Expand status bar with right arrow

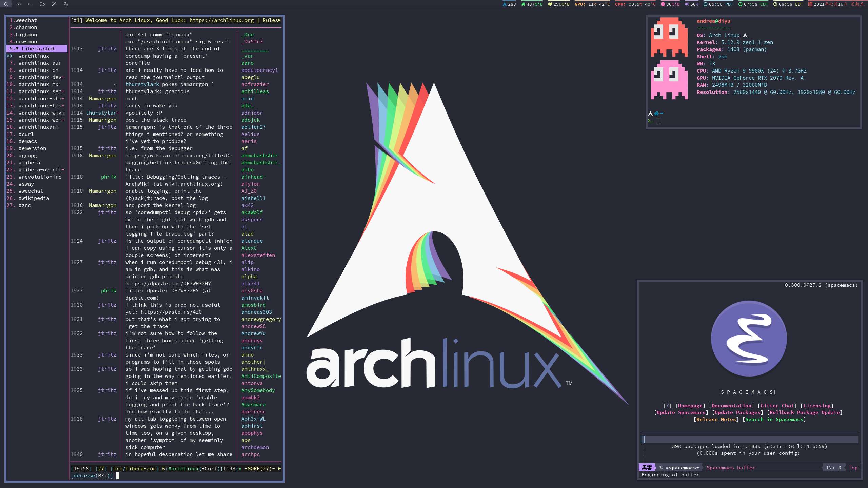279,469
